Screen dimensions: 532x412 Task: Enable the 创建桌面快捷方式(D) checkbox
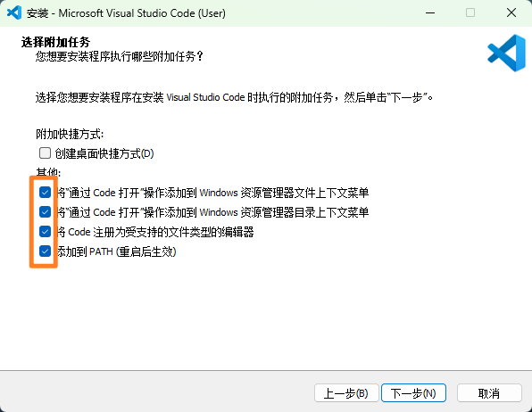(45, 153)
